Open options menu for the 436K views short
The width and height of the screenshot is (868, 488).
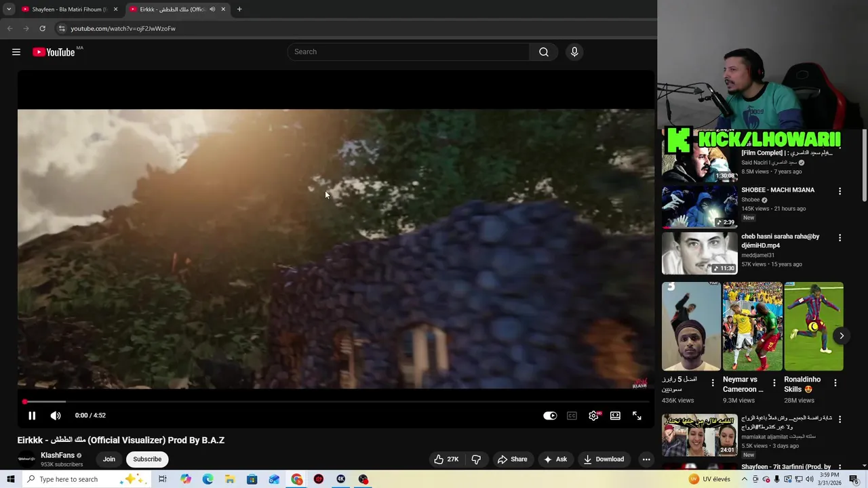tap(712, 383)
